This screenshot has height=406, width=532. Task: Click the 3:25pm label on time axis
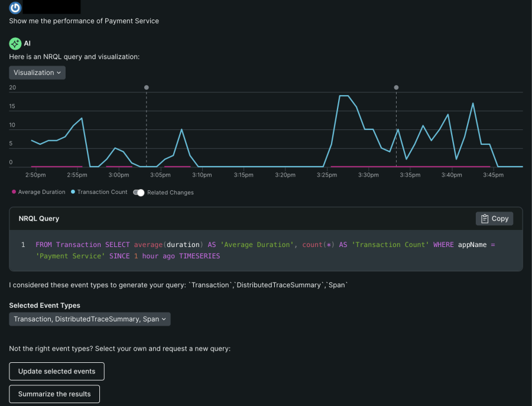[327, 175]
